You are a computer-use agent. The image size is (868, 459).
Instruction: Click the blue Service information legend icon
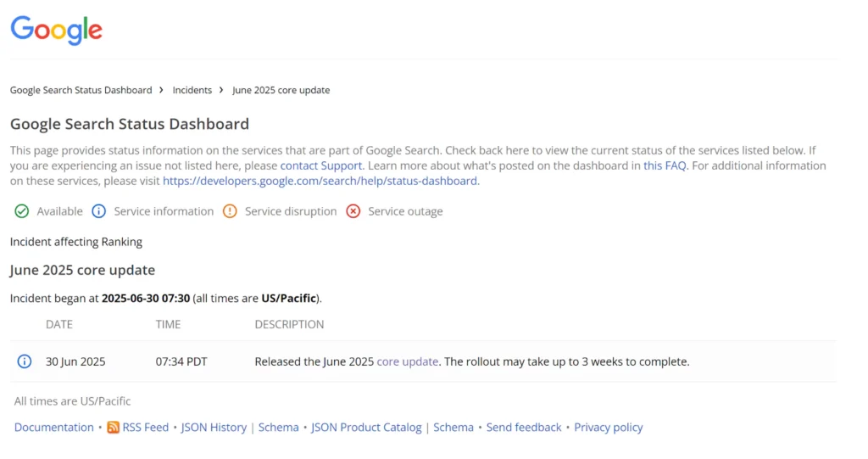tap(98, 211)
